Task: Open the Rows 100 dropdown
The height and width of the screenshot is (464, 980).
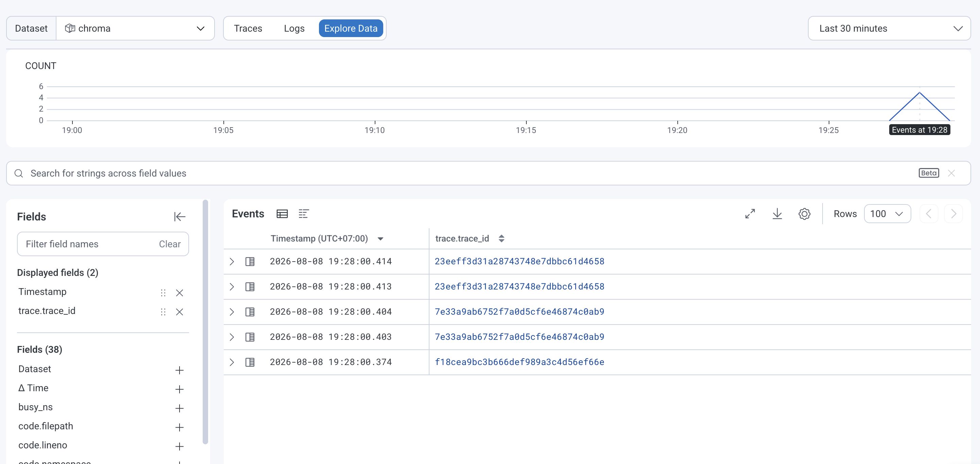Action: pos(887,214)
